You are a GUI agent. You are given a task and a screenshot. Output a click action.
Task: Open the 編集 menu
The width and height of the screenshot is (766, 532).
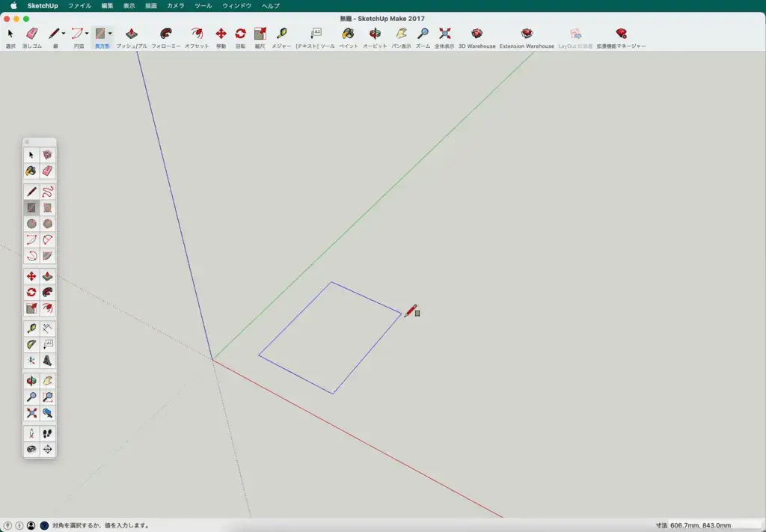107,6
